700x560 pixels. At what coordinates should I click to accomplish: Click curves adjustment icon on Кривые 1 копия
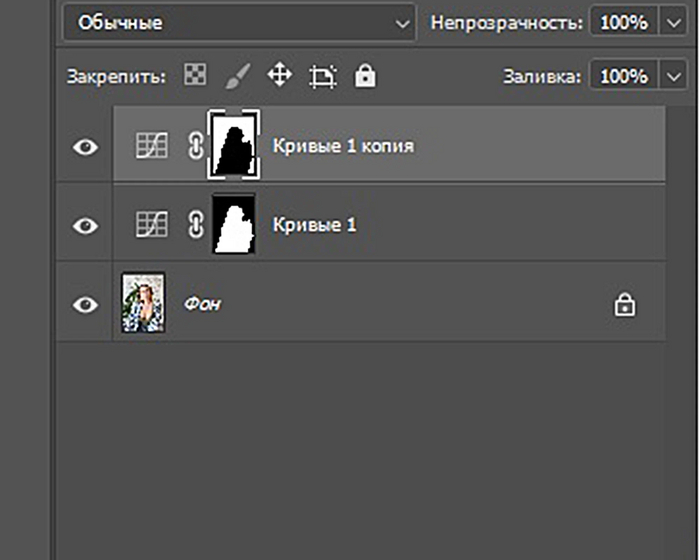151,146
